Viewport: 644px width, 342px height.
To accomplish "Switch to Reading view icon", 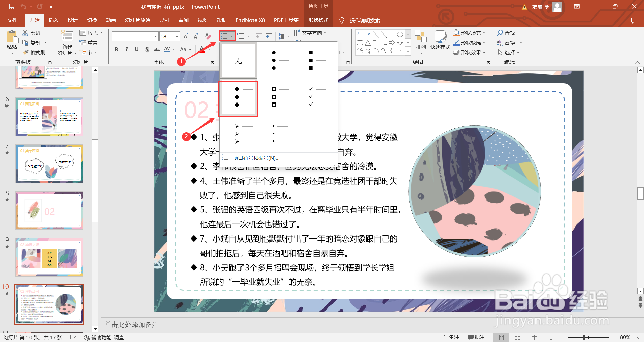I will [535, 337].
